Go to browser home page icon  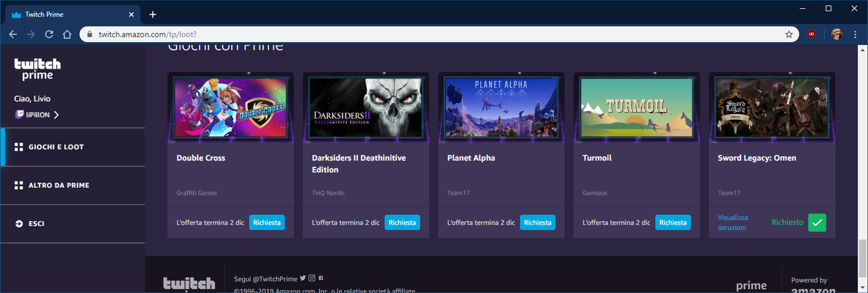point(66,34)
